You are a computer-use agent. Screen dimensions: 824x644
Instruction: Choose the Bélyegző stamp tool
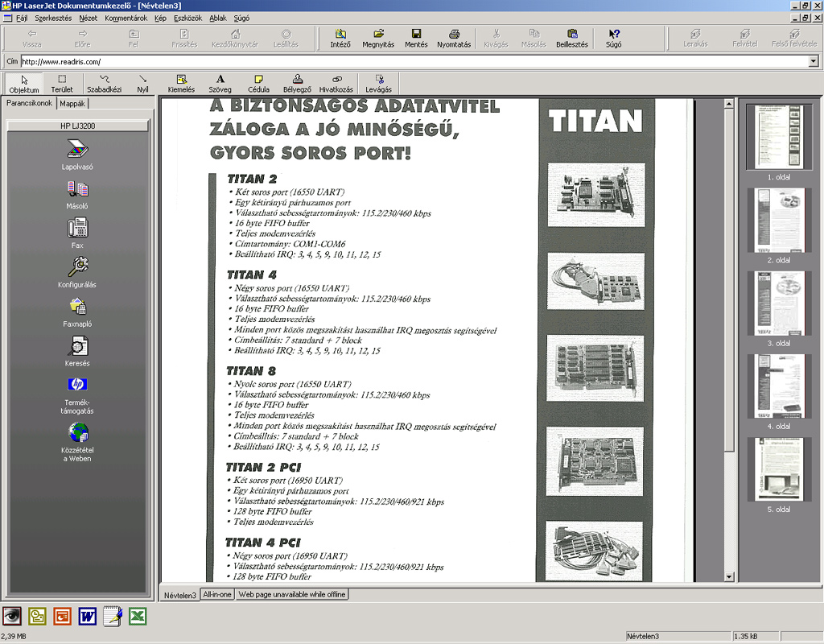[298, 84]
